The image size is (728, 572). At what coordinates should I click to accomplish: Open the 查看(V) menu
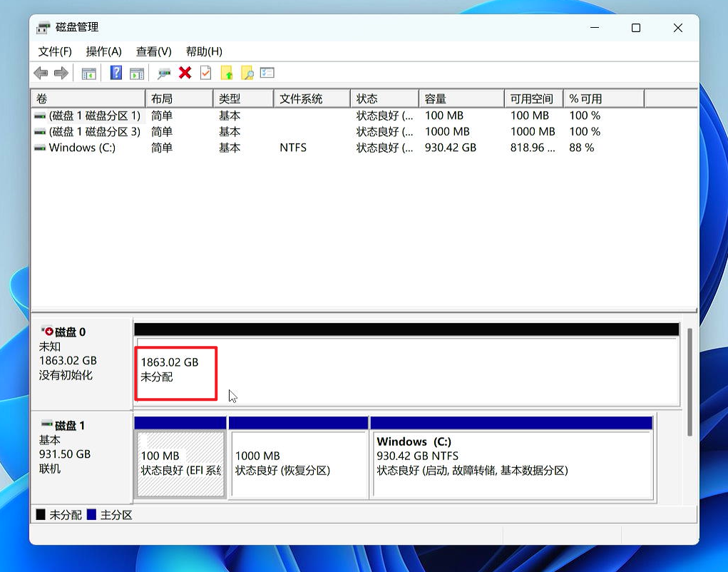154,51
